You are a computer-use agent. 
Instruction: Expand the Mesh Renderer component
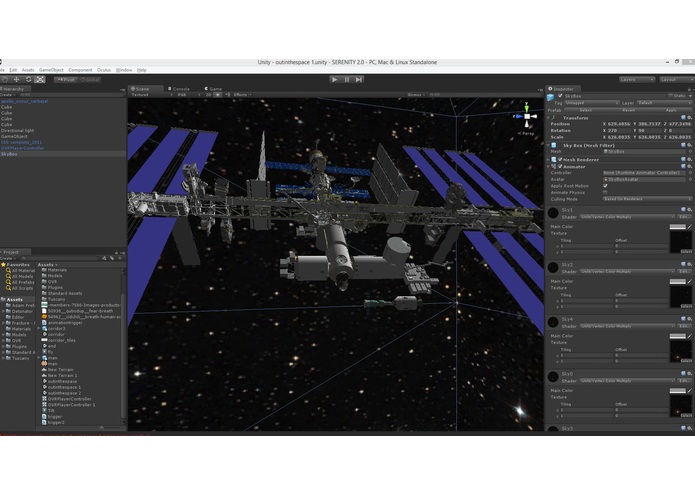tap(549, 159)
